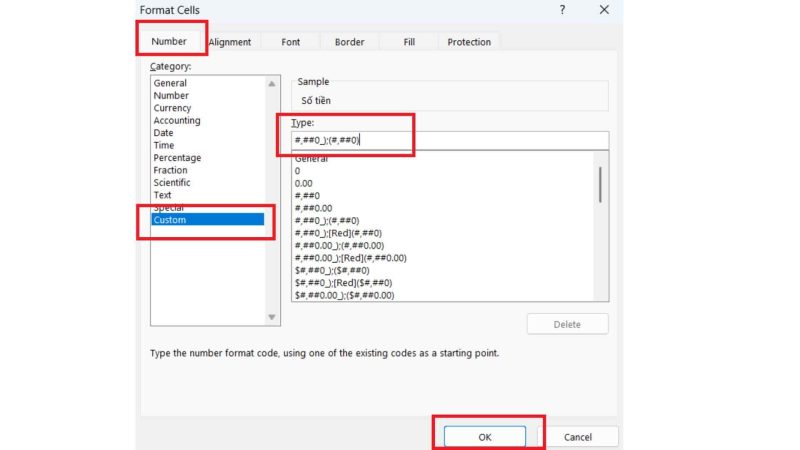Select the Accounting category
Viewport: 800px width, 450px height.
[x=208, y=120]
